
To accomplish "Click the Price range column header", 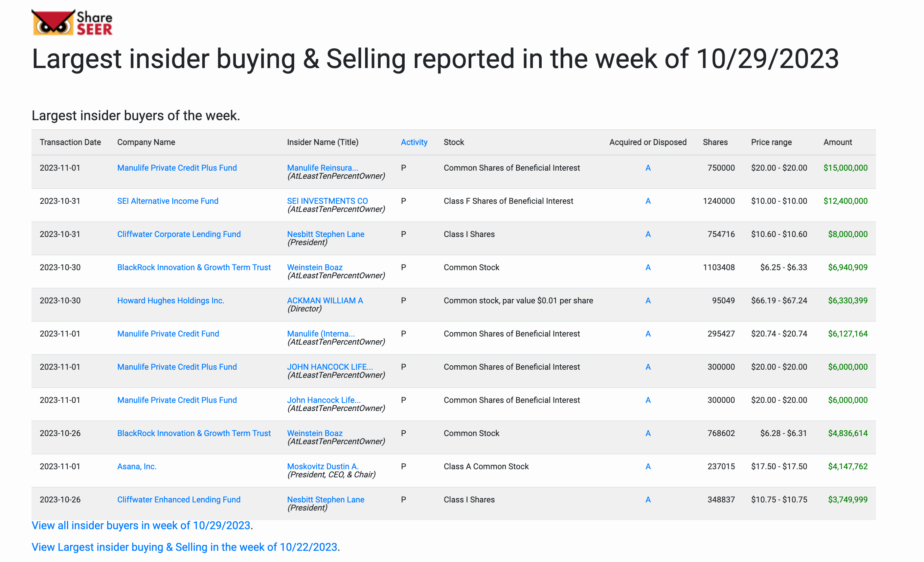I will pos(771,142).
